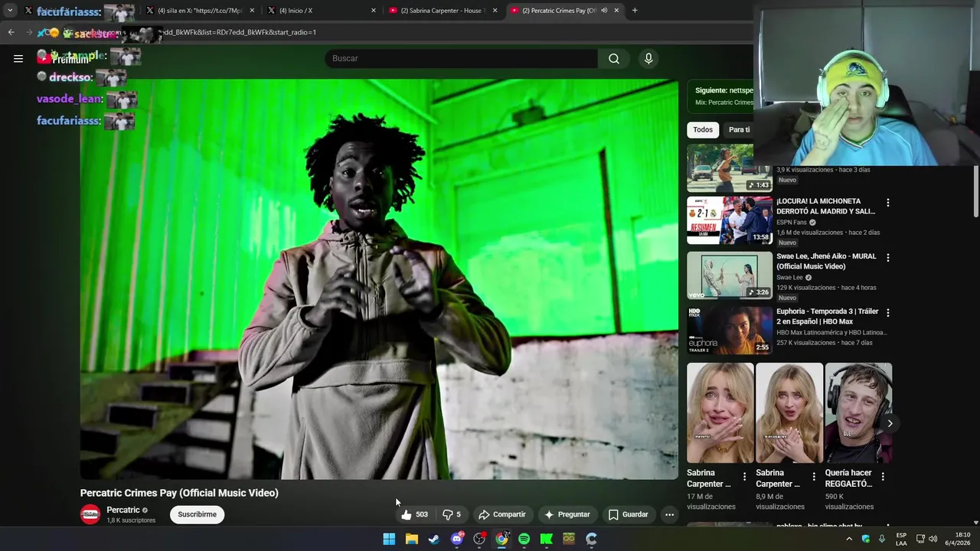980x551 pixels.
Task: Open the Percatric channel avatar
Action: coord(90,514)
